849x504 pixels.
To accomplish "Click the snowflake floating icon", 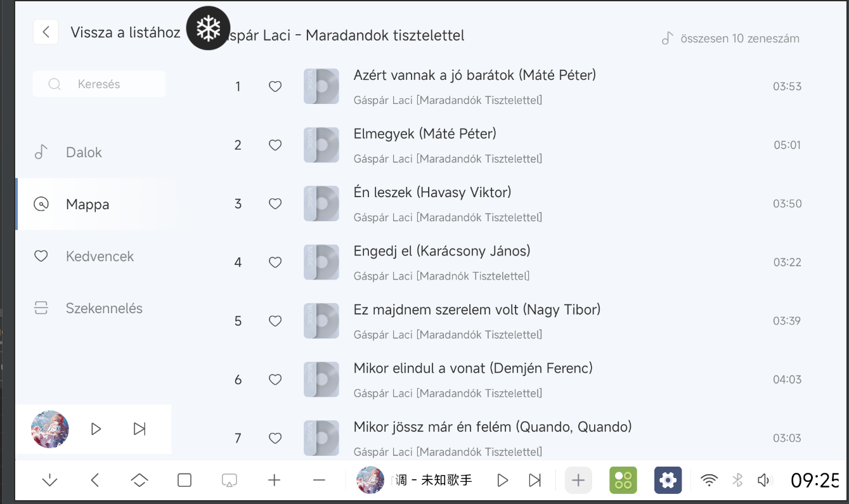I will tap(208, 28).
